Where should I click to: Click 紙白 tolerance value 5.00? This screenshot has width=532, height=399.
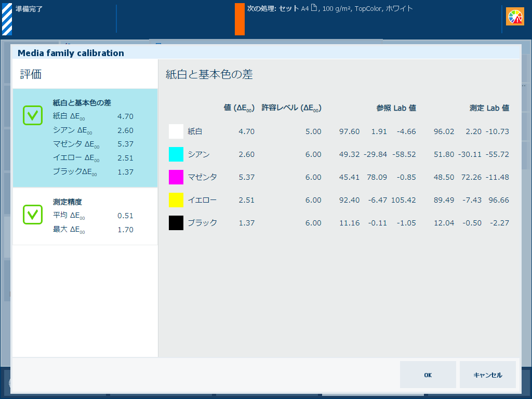[x=313, y=131]
